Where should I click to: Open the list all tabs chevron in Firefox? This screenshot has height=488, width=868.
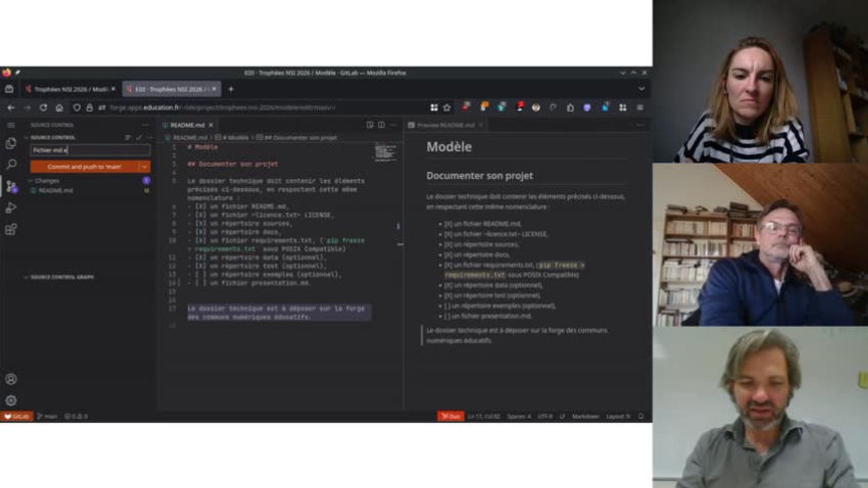[641, 89]
